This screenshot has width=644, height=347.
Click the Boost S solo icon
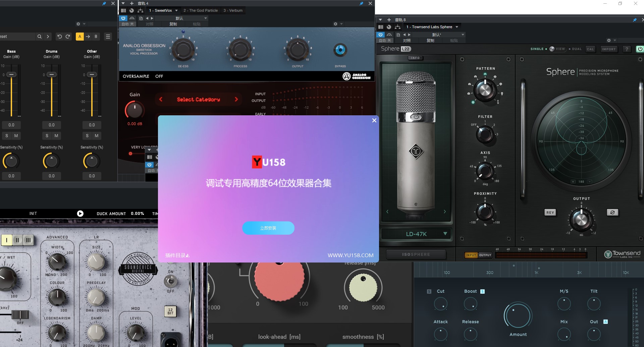click(482, 291)
